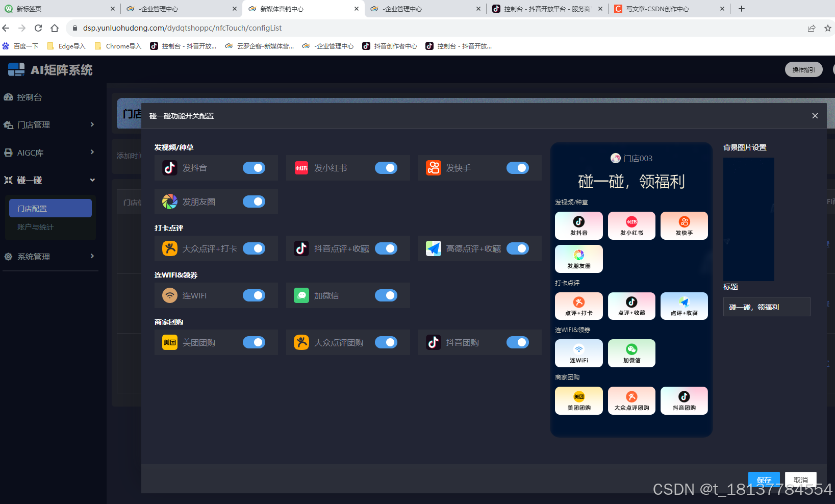This screenshot has height=504, width=835.
Task: Select 账户与统计 in the sidebar
Action: tap(35, 227)
